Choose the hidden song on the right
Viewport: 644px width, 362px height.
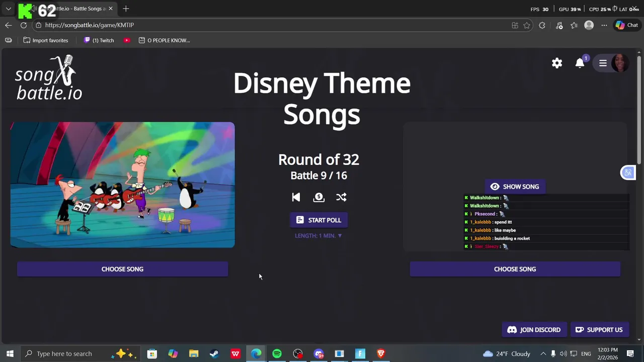(515, 269)
